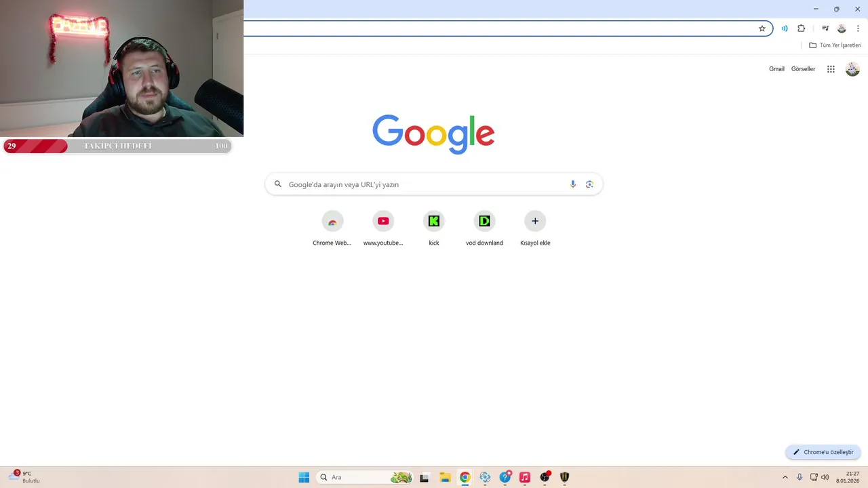868x488 pixels.
Task: Open the Gmail link
Action: pyautogui.click(x=776, y=69)
